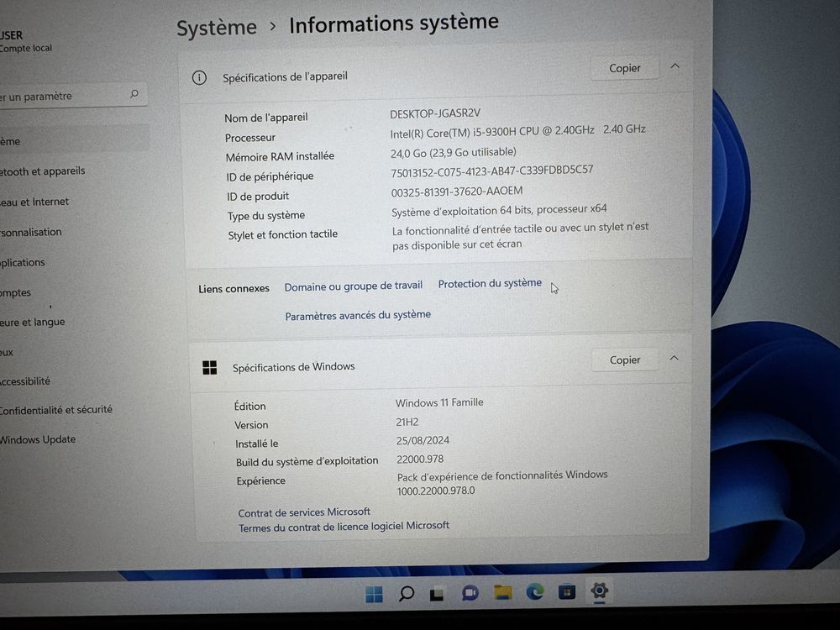Click Système in the breadcrumb header

pyautogui.click(x=216, y=27)
